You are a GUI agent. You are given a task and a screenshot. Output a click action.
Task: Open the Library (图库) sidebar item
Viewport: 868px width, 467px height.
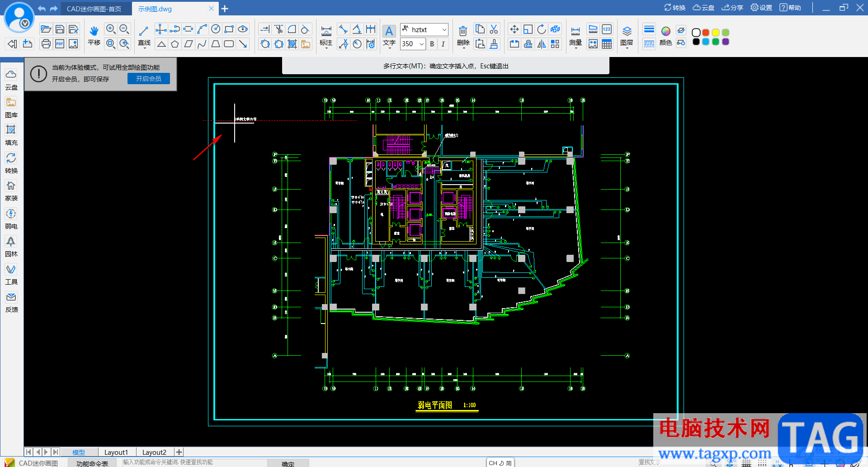click(x=11, y=108)
